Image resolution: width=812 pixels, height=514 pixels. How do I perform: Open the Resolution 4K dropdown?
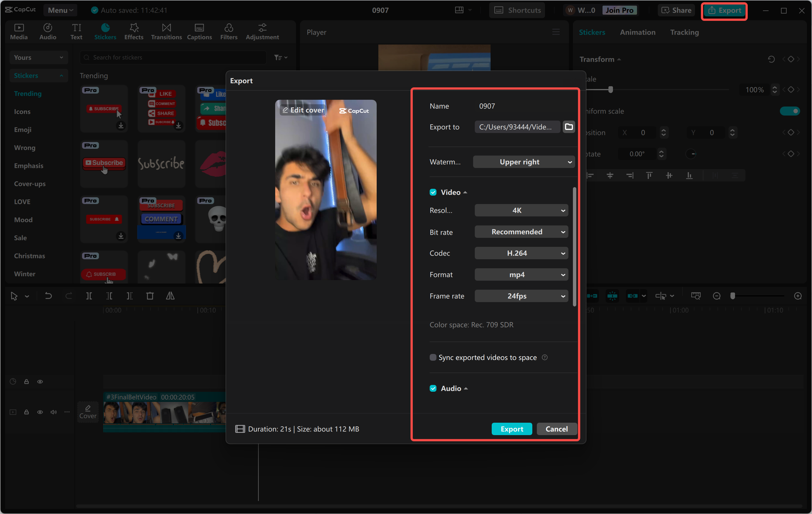tap(521, 210)
